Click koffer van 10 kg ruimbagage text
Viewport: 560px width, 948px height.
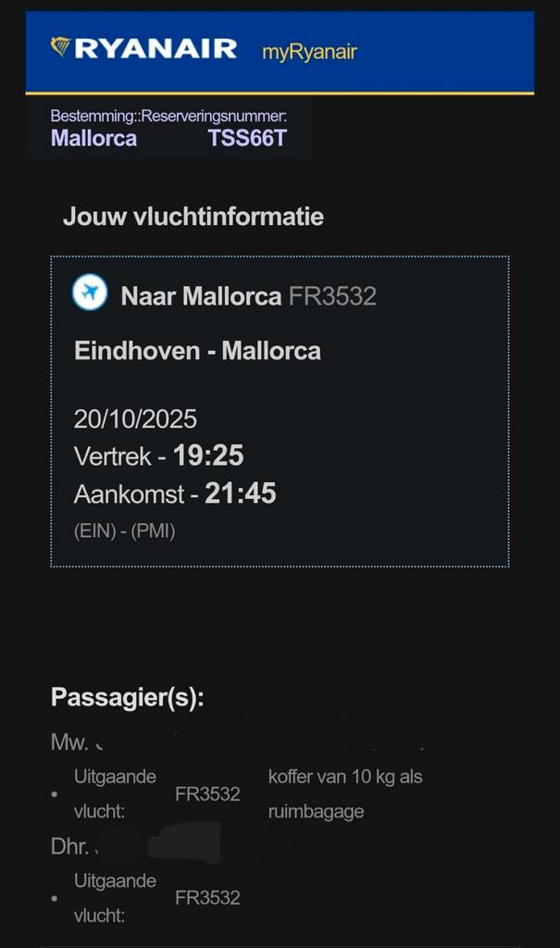point(344,793)
